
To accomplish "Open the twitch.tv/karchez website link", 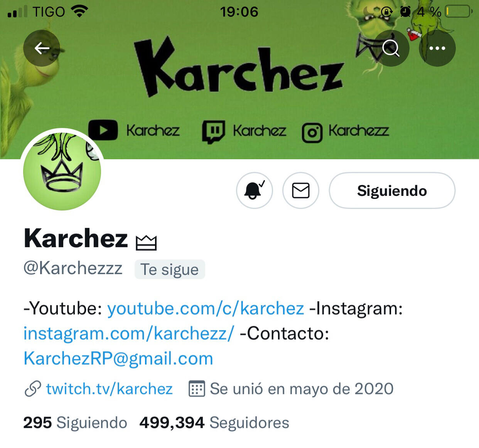I will [x=109, y=389].
